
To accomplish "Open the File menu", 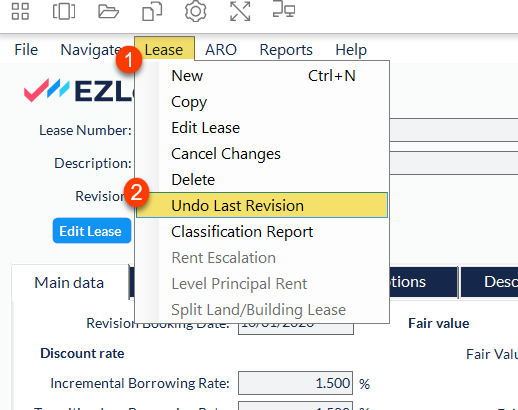I will coord(26,50).
